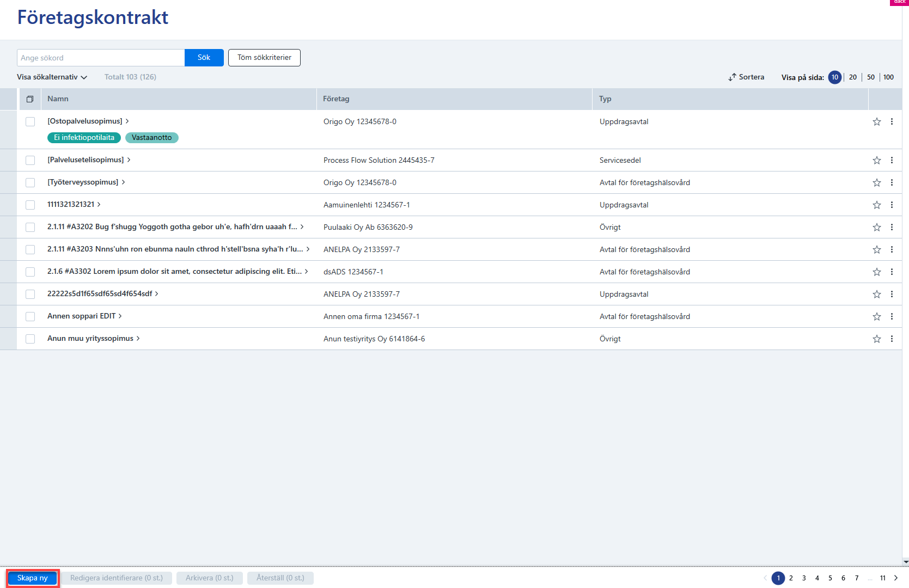
Task: Go to page 3
Action: [804, 578]
